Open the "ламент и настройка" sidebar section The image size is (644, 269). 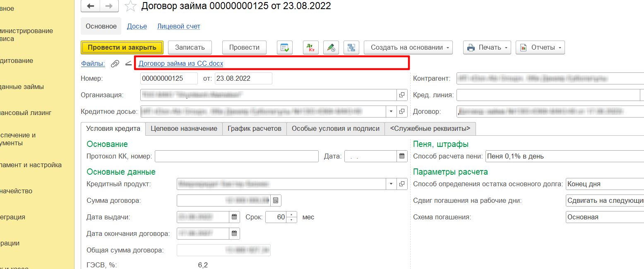[31, 165]
